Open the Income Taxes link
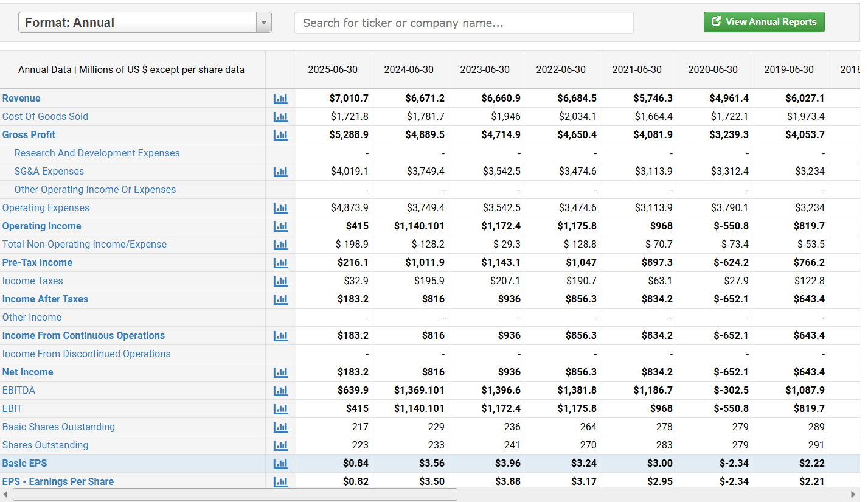This screenshot has height=502, width=868. tap(32, 281)
